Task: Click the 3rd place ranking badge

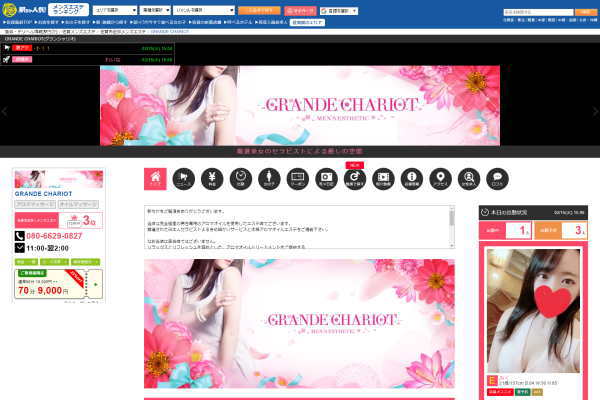Action: click(x=81, y=220)
